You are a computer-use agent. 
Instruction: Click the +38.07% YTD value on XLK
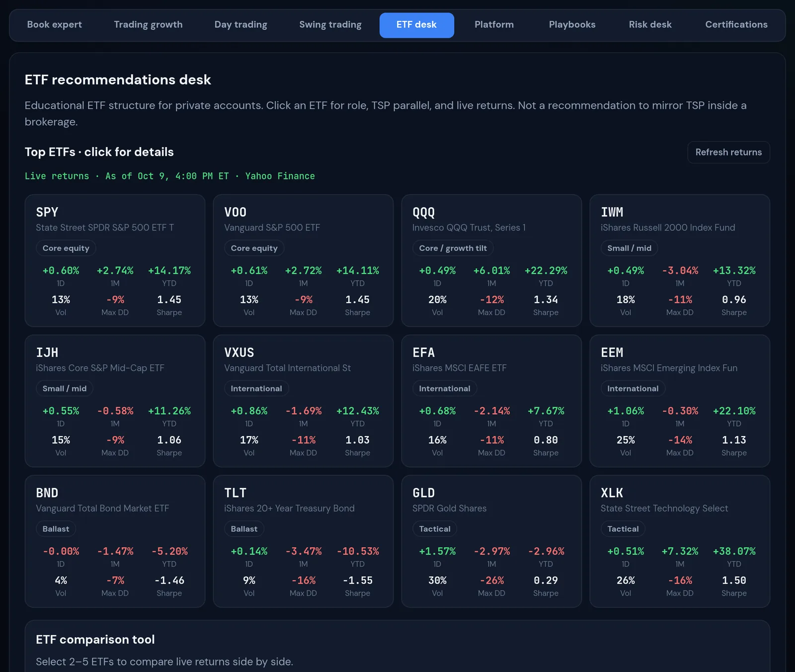(734, 551)
